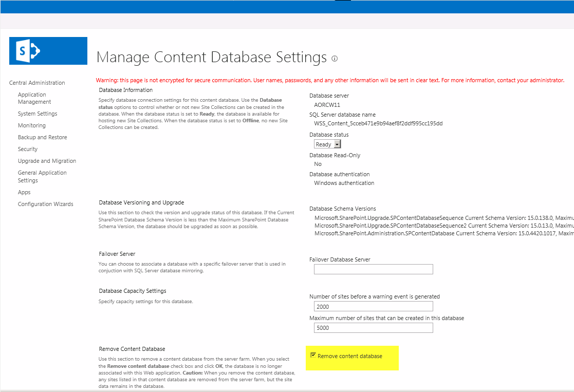Screen dimensions: 574x392
Task: Open Apps in the sidebar
Action: [x=24, y=192]
